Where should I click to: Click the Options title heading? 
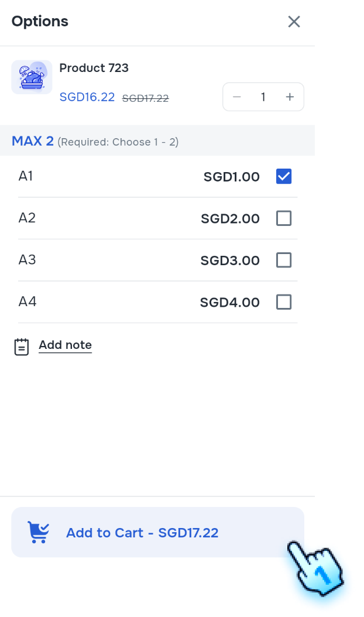40,21
